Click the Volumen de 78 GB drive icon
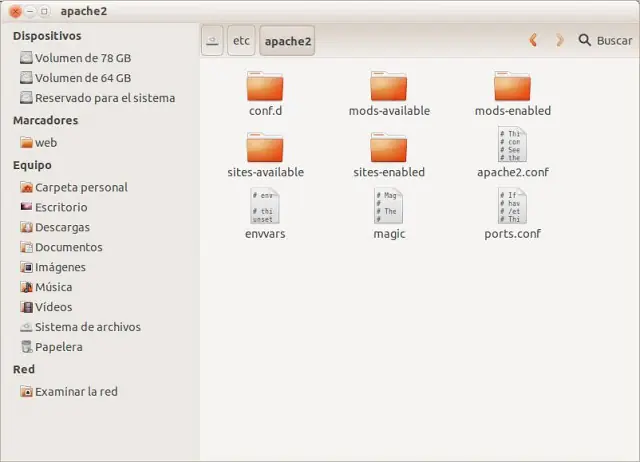Viewport: 640px width, 462px height. click(26, 58)
